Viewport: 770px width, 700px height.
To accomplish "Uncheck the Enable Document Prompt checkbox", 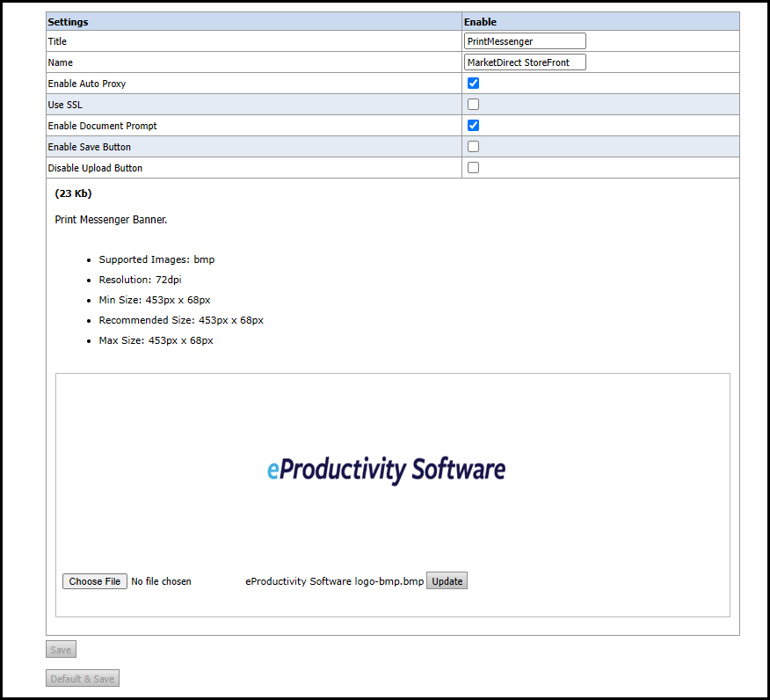I will (473, 126).
